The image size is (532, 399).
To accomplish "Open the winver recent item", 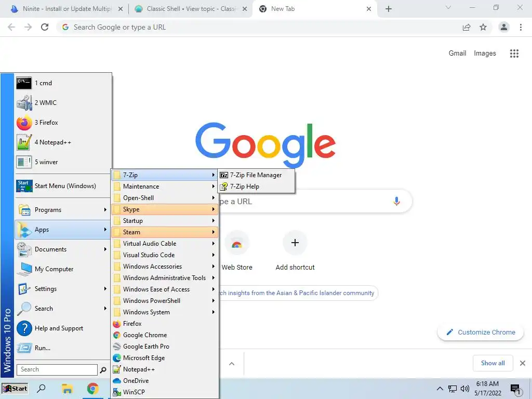I will [63, 162].
